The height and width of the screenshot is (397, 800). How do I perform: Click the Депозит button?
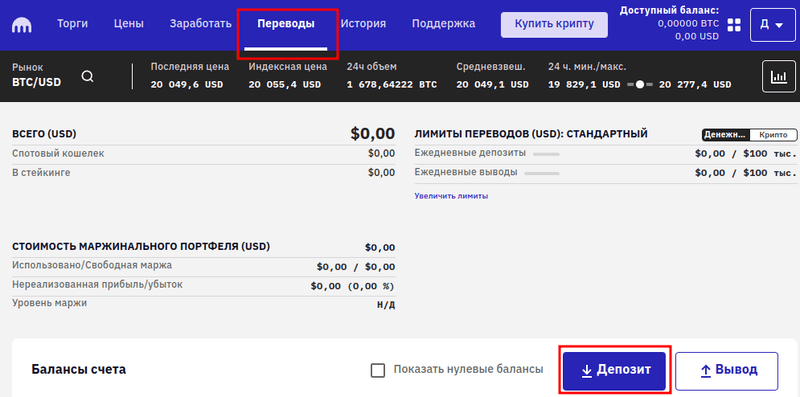(x=615, y=370)
